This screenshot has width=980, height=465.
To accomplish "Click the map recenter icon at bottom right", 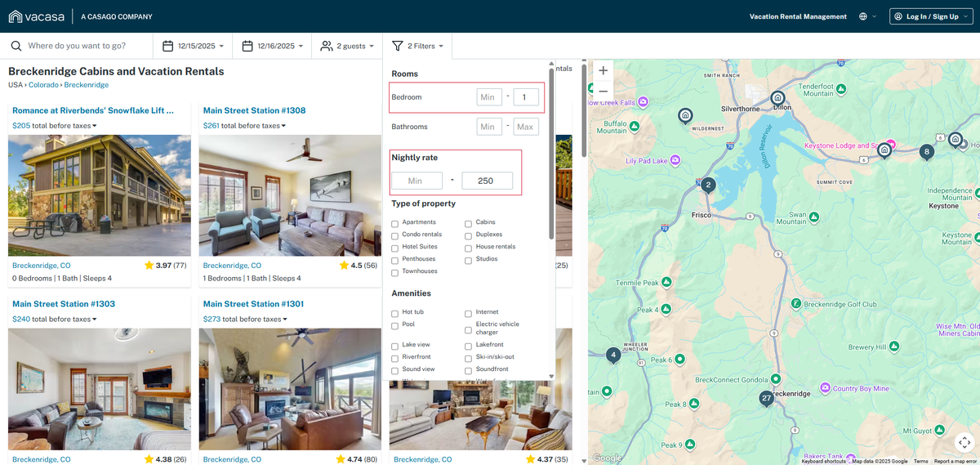I will (x=964, y=442).
